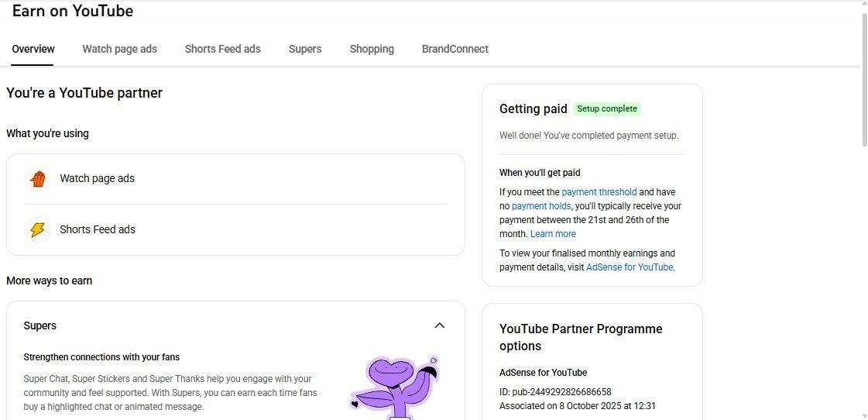Click the Watch page ads list row
Image resolution: width=868 pixels, height=420 pixels.
click(235, 179)
